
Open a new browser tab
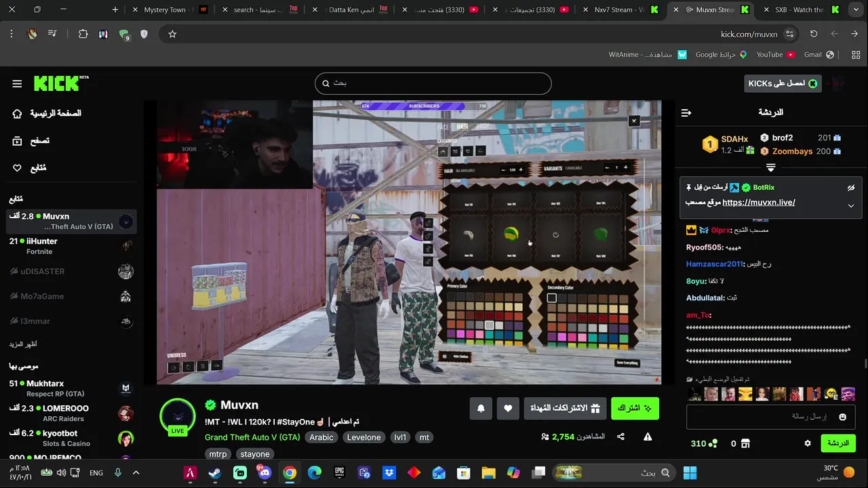[115, 9]
